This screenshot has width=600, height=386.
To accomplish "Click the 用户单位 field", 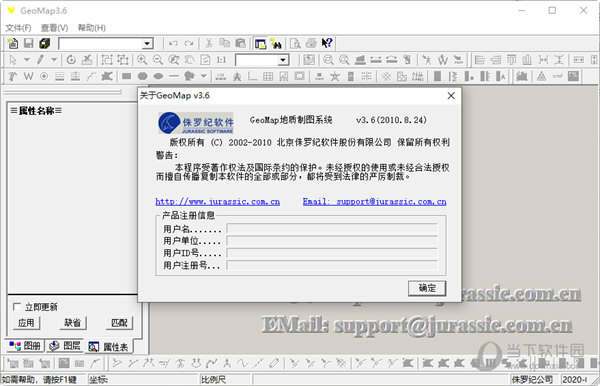I will click(x=332, y=241).
